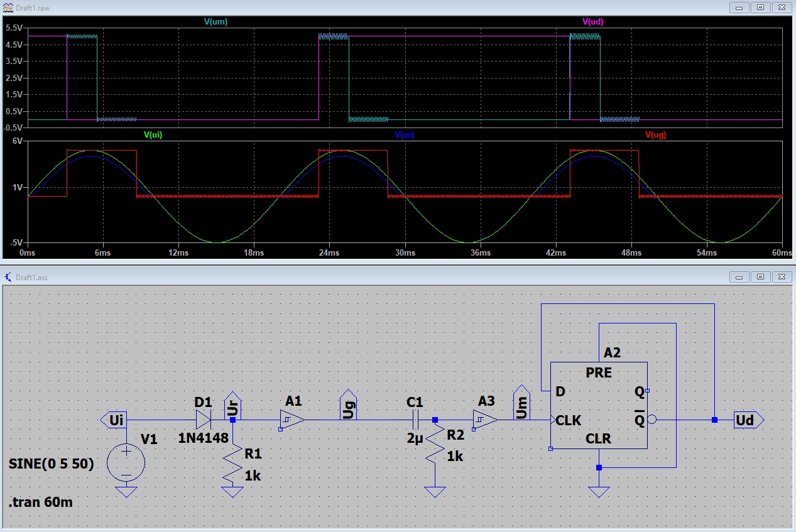
Task: Click the V(um) trace label
Action: (x=216, y=21)
